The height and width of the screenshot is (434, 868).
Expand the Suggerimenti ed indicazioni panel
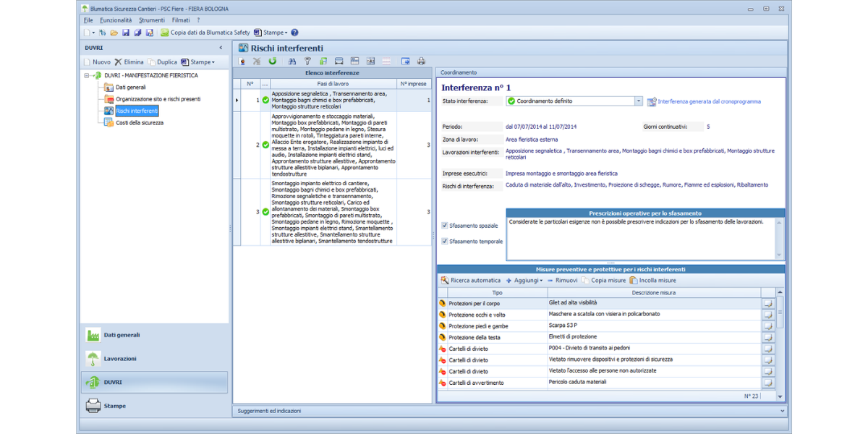pos(782,411)
